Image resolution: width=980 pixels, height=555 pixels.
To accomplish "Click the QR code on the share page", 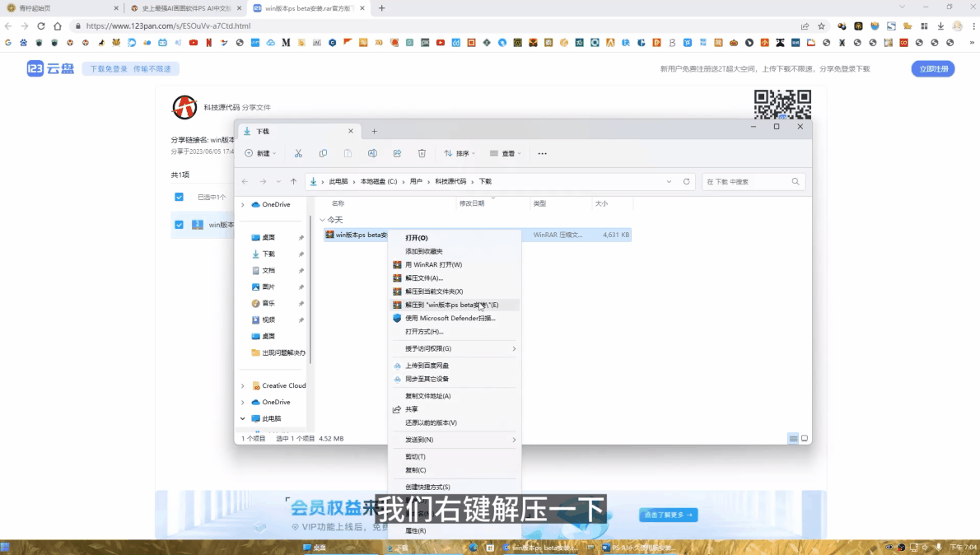I will [782, 105].
